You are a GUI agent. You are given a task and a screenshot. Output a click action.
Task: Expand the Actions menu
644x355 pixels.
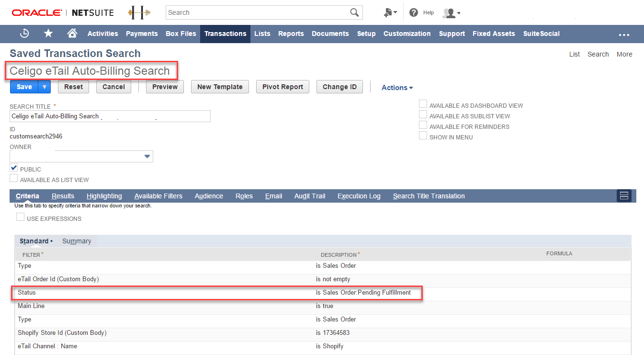click(397, 88)
